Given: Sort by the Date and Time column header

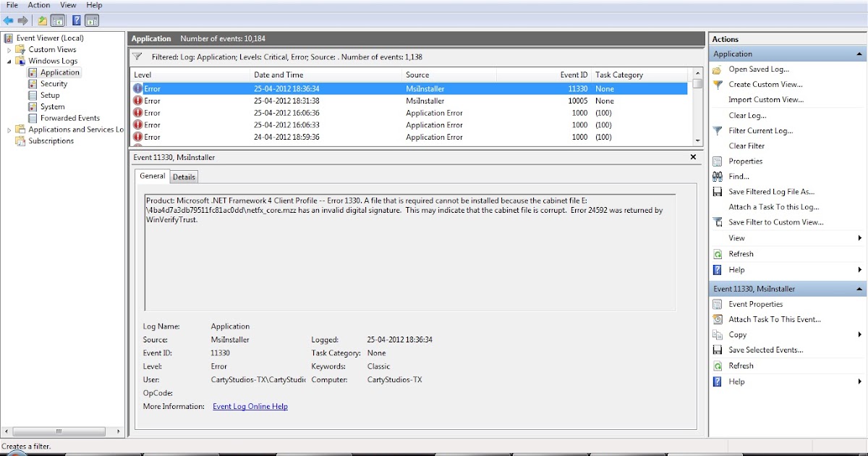Looking at the screenshot, I should (325, 75).
